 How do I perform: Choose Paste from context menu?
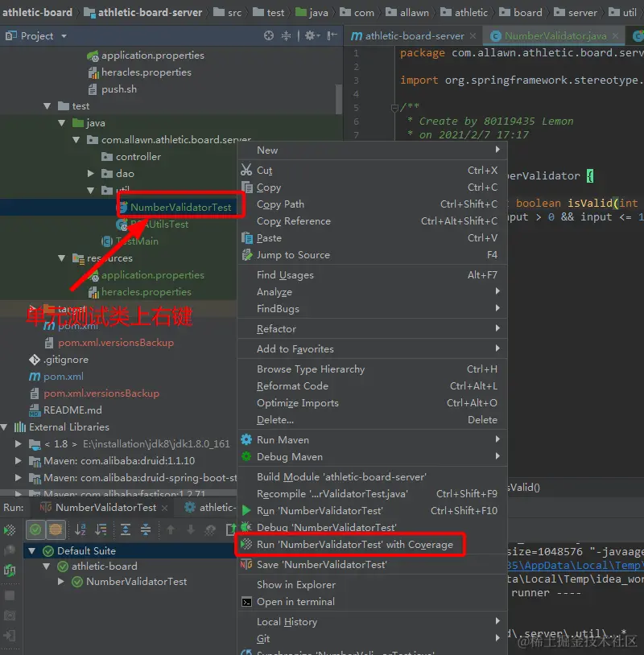[x=373, y=237]
